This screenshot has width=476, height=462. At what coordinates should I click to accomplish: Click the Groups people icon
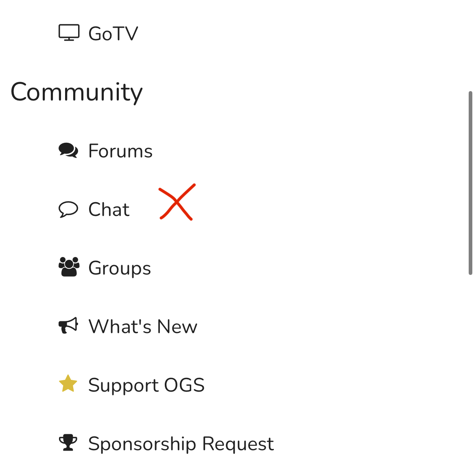click(69, 267)
